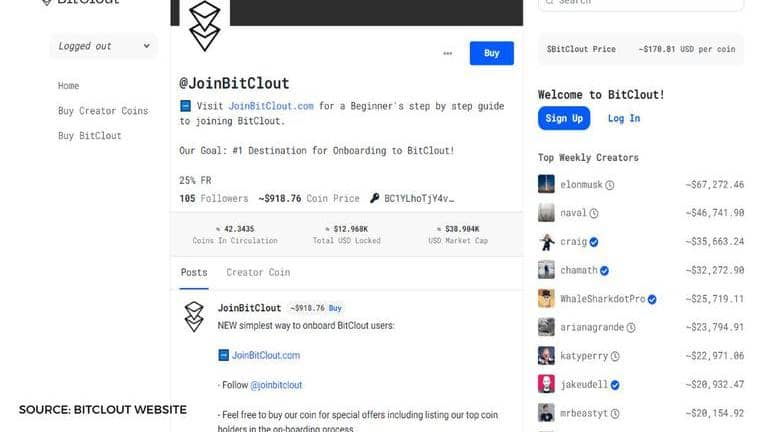Click the clock icon next to naval

click(x=593, y=213)
